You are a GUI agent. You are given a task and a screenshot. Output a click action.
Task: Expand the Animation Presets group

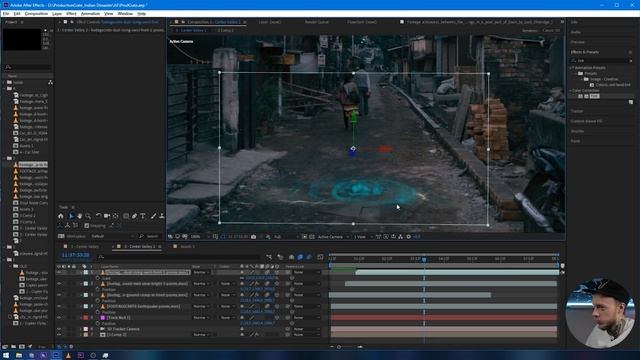pyautogui.click(x=572, y=68)
